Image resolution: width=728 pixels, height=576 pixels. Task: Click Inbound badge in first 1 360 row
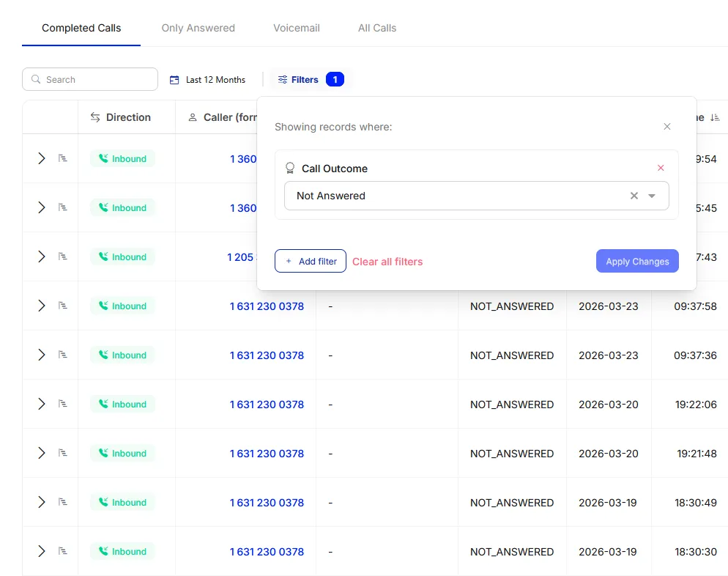coord(122,159)
